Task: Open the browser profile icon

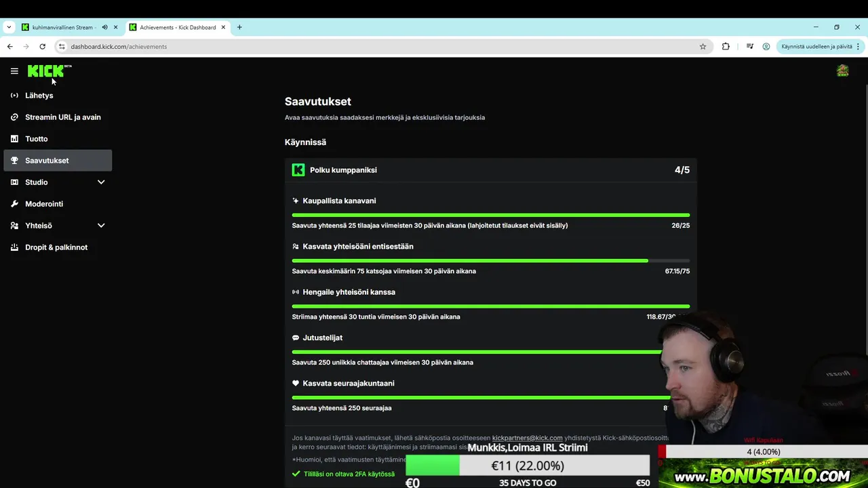Action: 766,47
